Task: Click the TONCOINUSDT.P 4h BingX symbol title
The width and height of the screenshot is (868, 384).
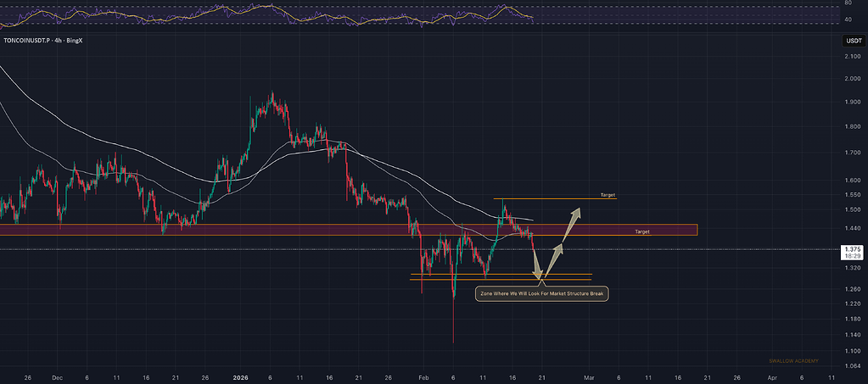Action: 42,41
